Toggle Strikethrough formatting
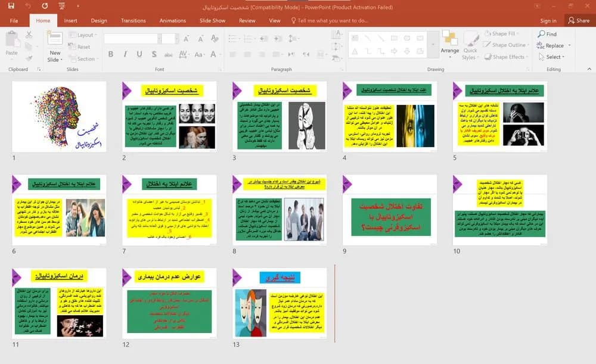This screenshot has height=364, width=596. click(x=169, y=55)
